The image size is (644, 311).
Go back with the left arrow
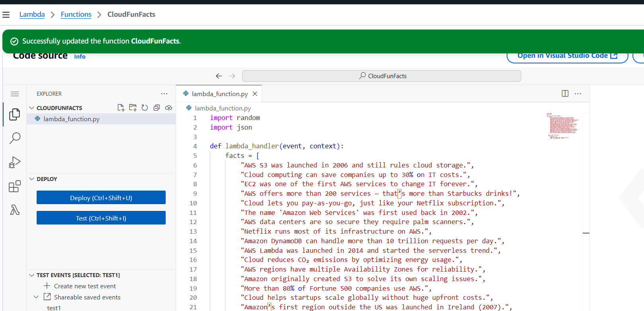(219, 76)
